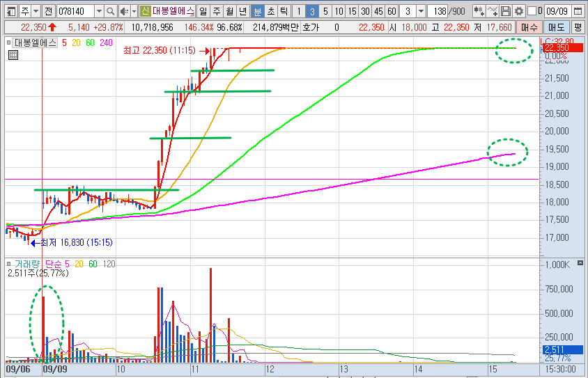
Task: Select the 일 (daily) chart period
Action: (x=203, y=12)
